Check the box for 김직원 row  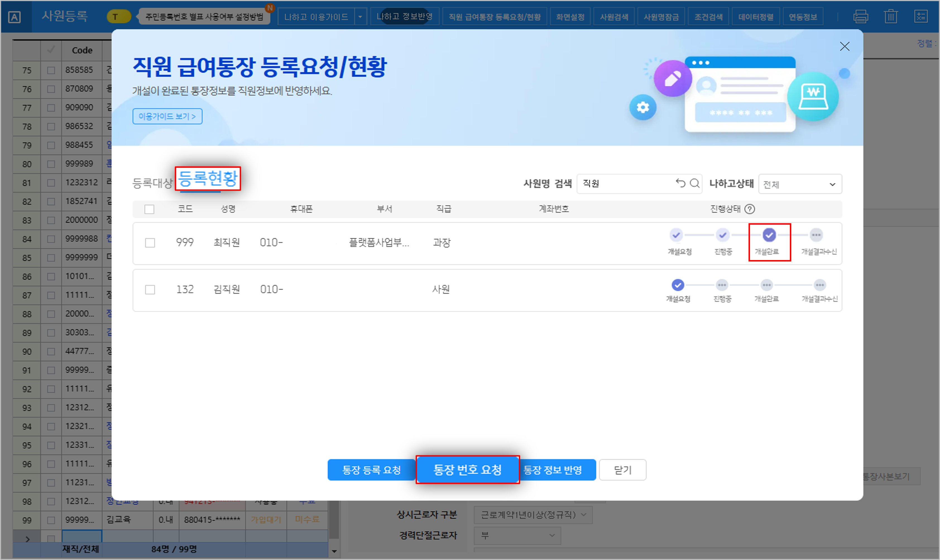coord(150,289)
